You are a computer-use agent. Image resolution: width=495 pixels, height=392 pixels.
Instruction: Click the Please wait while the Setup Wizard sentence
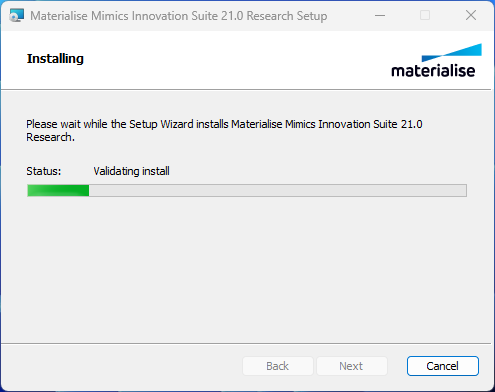coord(224,131)
